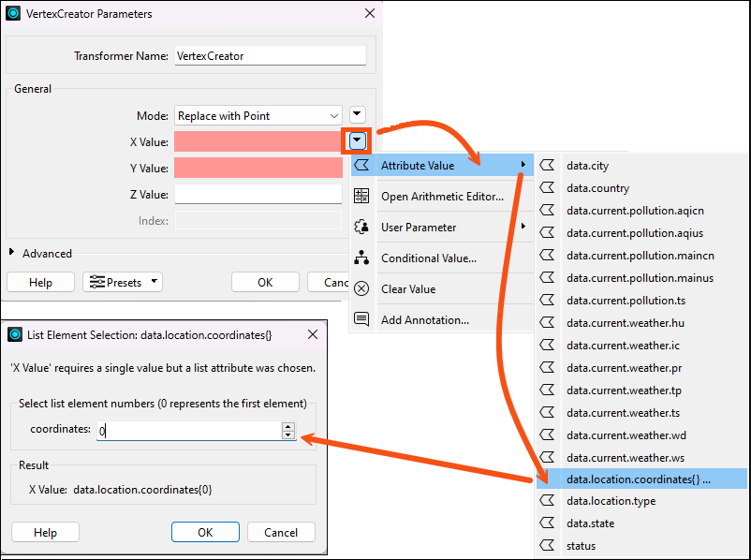This screenshot has height=560, width=751.
Task: Choose data.current.weather.tp attribute
Action: (x=617, y=391)
